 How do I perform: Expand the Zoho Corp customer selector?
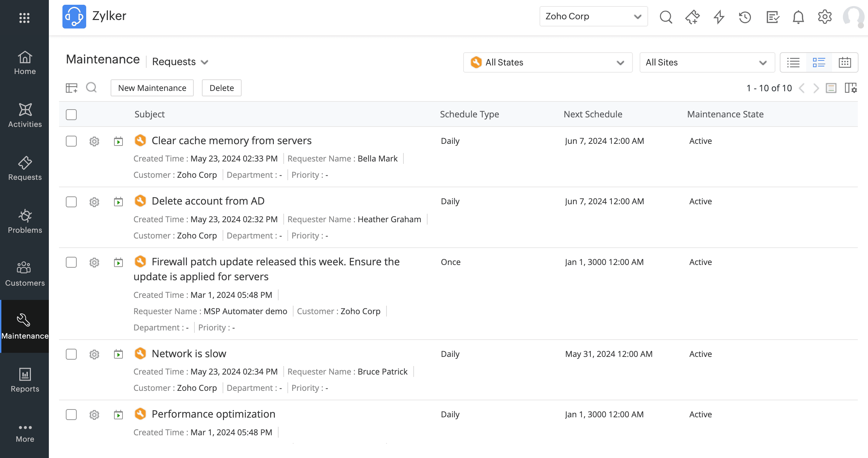(593, 16)
